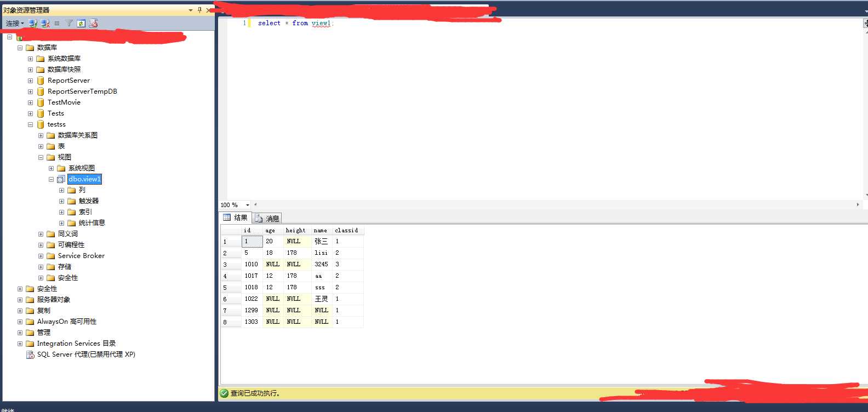Click the 查询已成功执行 status text

tap(255, 393)
